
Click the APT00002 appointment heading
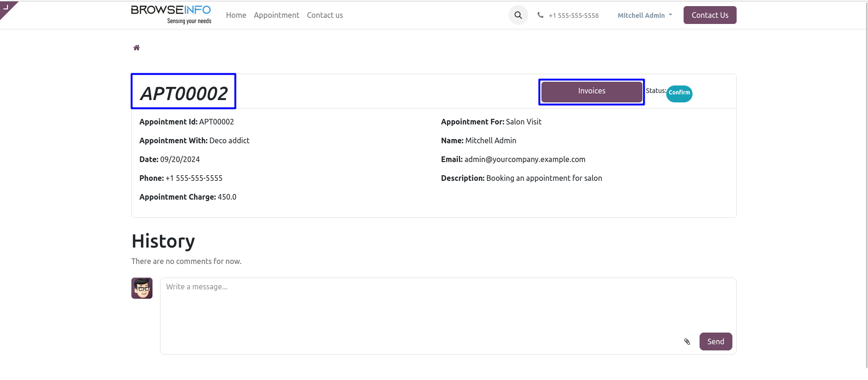coord(183,93)
